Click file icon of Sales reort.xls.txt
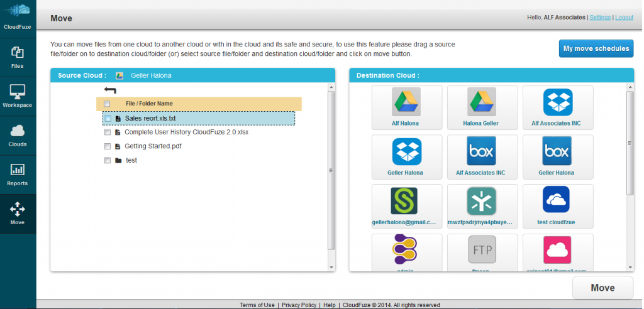Screen dimensions: 644x309 (118, 119)
